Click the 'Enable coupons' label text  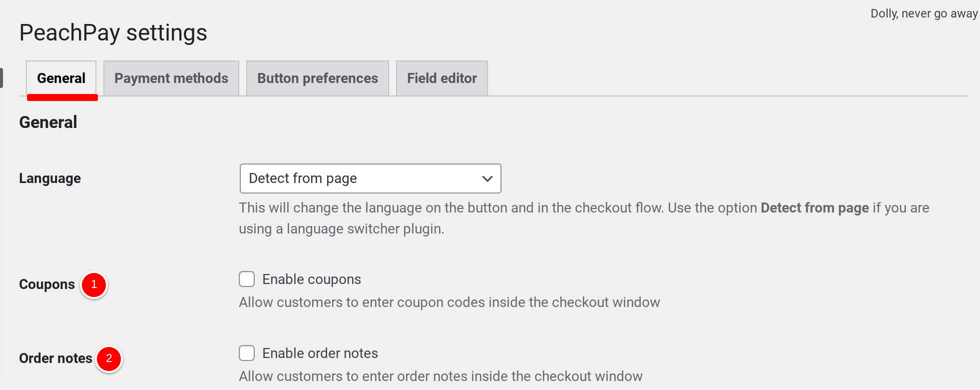point(312,279)
